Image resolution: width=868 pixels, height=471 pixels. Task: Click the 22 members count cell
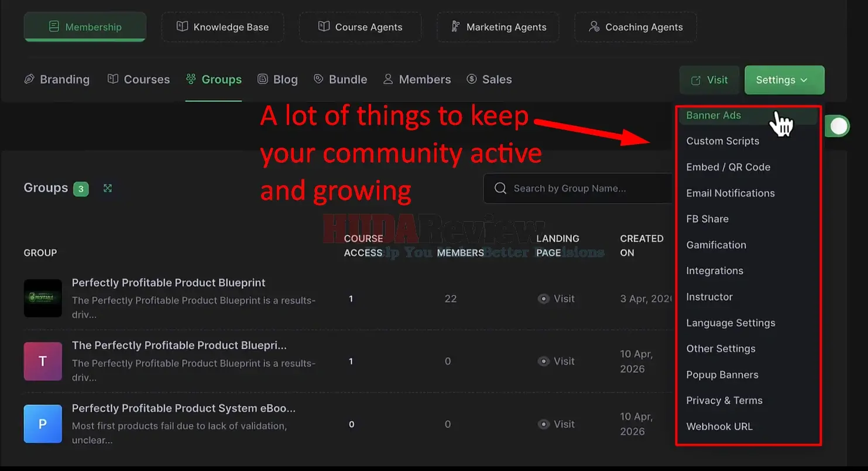click(x=451, y=299)
